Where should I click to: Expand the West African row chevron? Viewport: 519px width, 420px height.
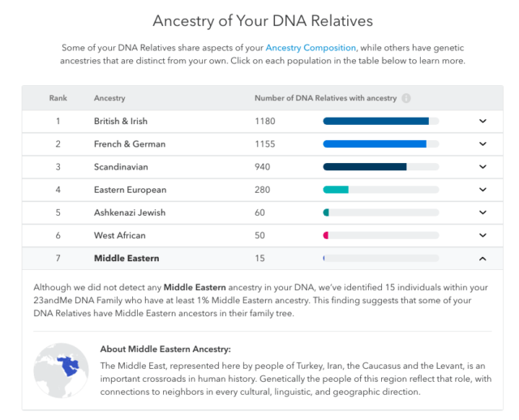(x=483, y=235)
